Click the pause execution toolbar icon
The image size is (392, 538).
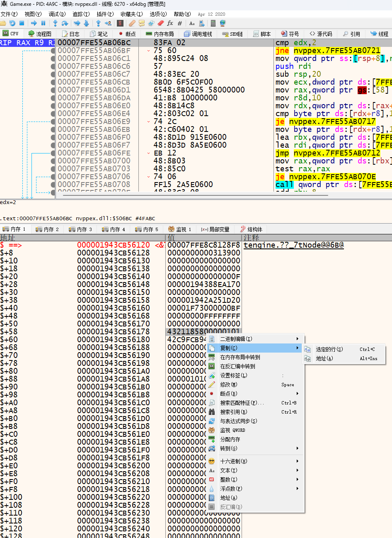pyautogui.click(x=43, y=23)
